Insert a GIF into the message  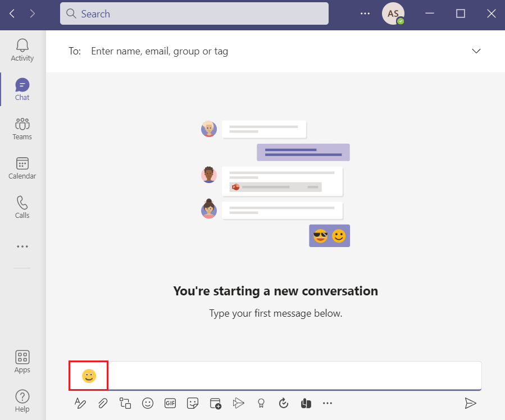170,403
